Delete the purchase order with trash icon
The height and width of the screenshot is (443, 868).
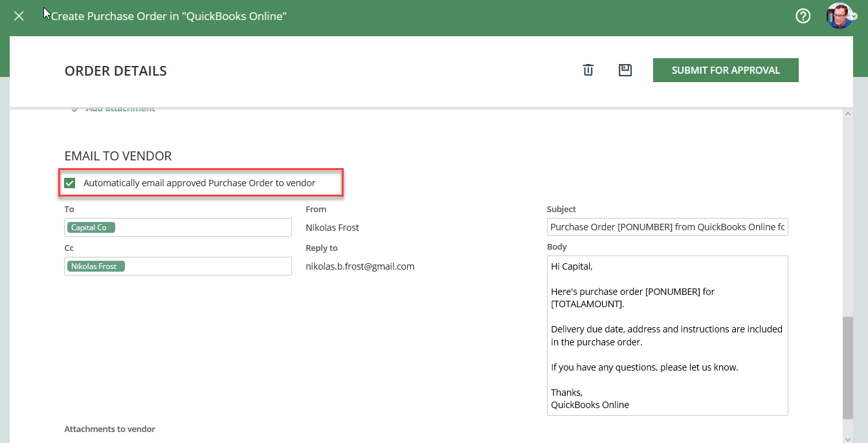[588, 70]
